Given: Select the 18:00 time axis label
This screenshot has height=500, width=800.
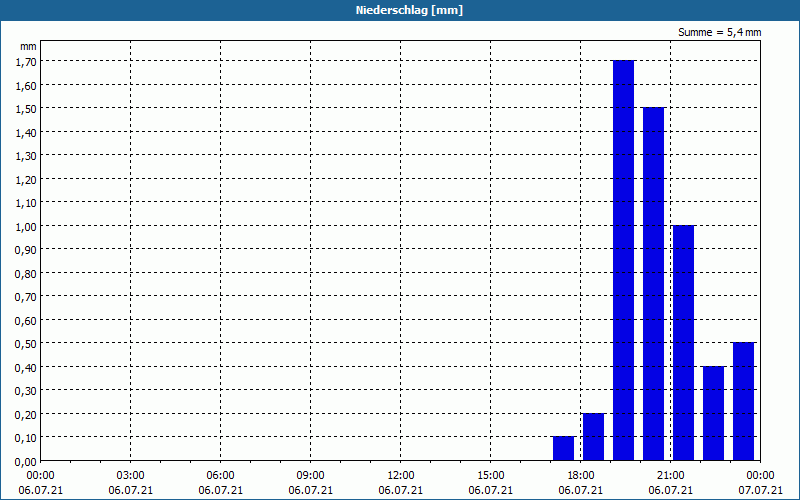Looking at the screenshot, I should (x=581, y=476).
